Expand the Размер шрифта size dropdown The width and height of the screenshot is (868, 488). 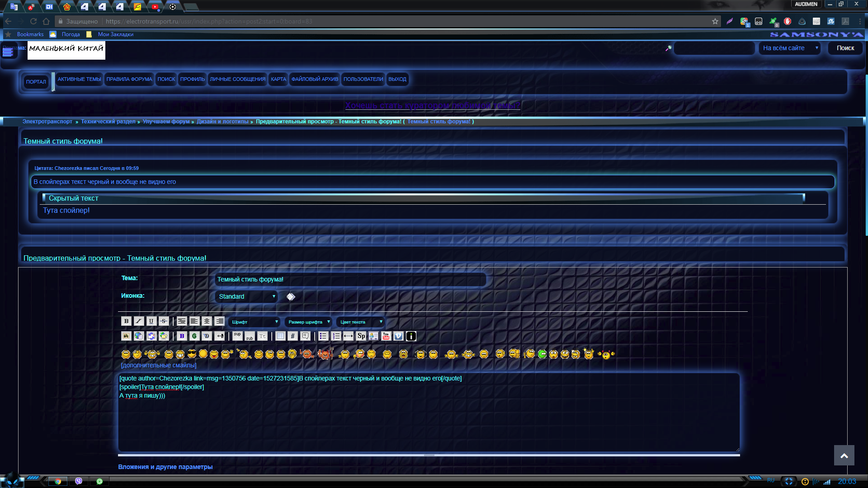(309, 322)
